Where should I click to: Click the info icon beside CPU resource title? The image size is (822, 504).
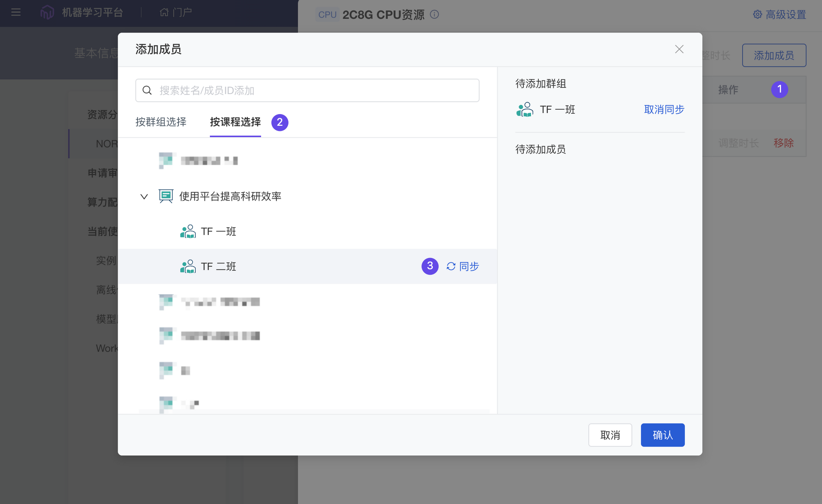pos(434,14)
